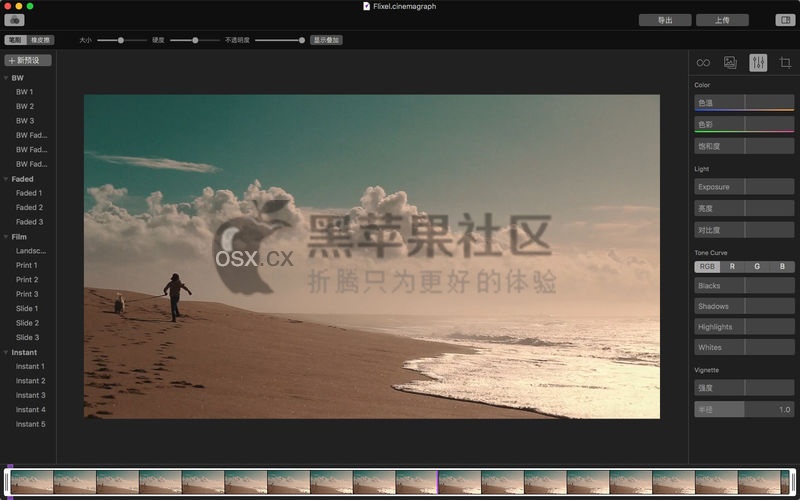Click the Flixel.cinemagraph document title icon
Viewport: 800px width, 500px height.
(x=366, y=6)
